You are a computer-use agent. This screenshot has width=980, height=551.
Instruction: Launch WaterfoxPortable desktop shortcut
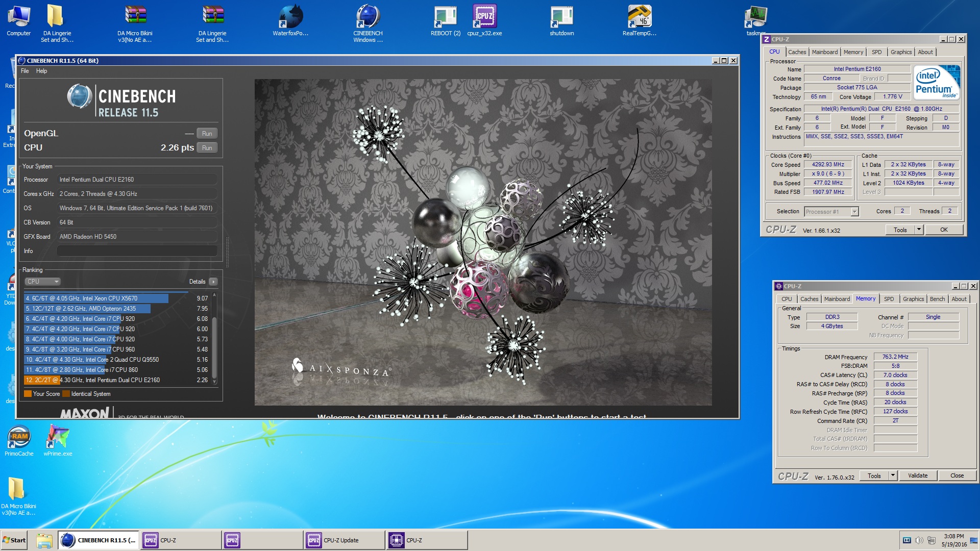pyautogui.click(x=290, y=20)
